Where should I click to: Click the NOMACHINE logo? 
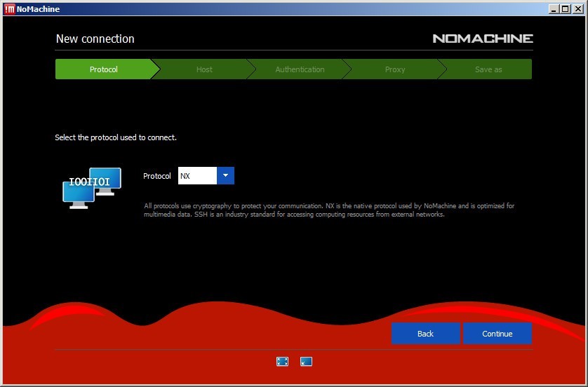pos(483,39)
